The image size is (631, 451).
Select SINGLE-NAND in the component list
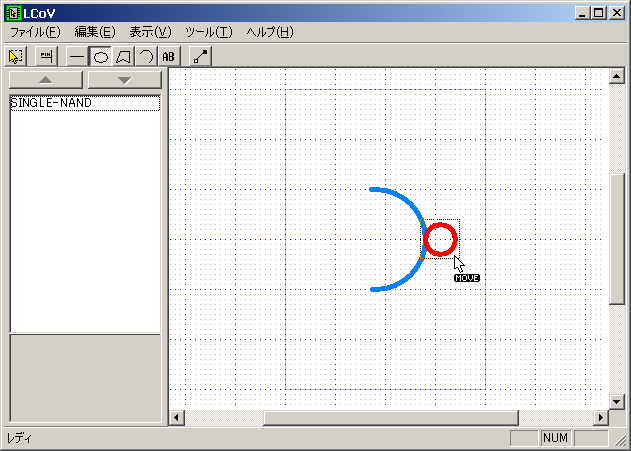[51, 103]
